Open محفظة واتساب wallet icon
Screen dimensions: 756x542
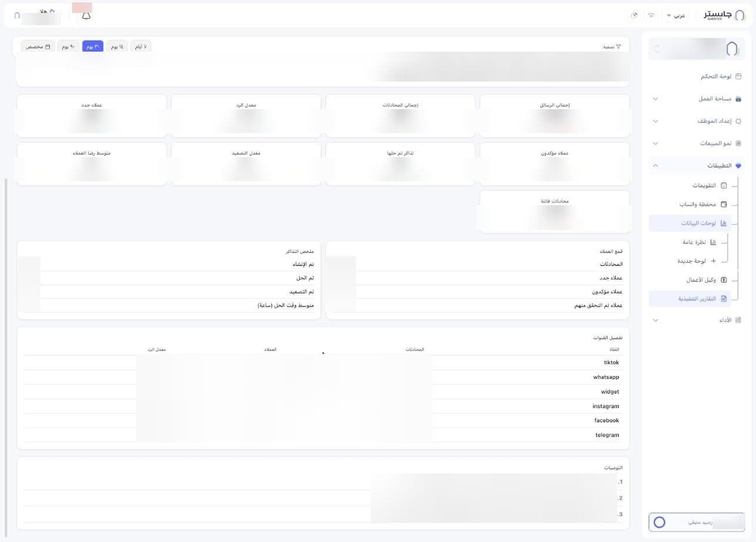[724, 204]
